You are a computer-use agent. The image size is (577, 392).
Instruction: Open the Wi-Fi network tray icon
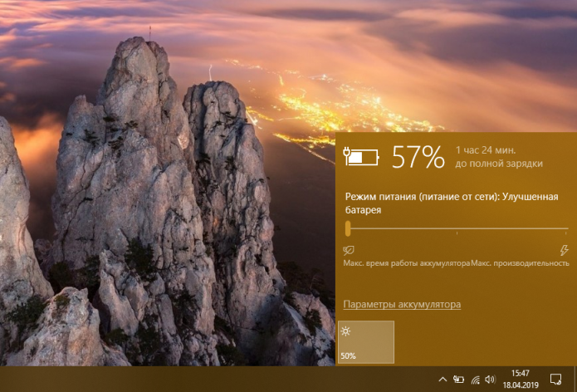tap(476, 380)
